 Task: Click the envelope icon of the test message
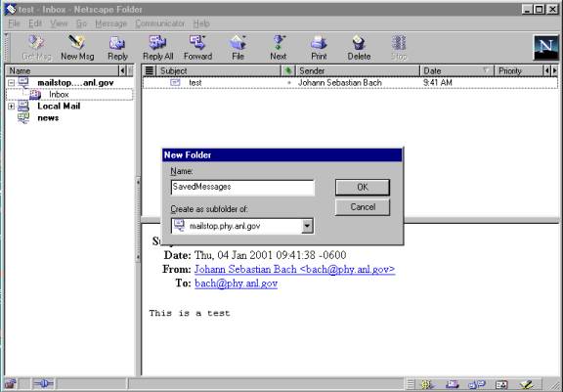[x=175, y=82]
